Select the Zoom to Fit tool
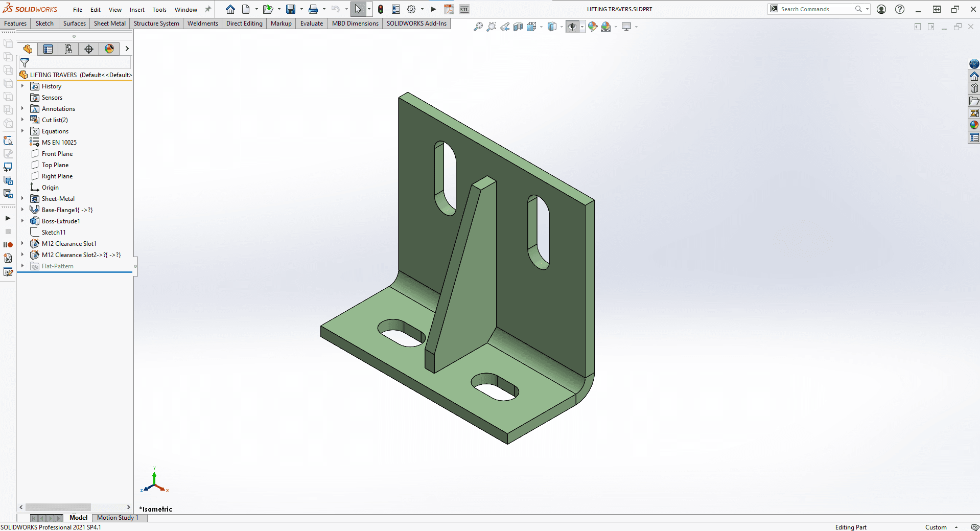The height and width of the screenshot is (531, 980). click(478, 27)
